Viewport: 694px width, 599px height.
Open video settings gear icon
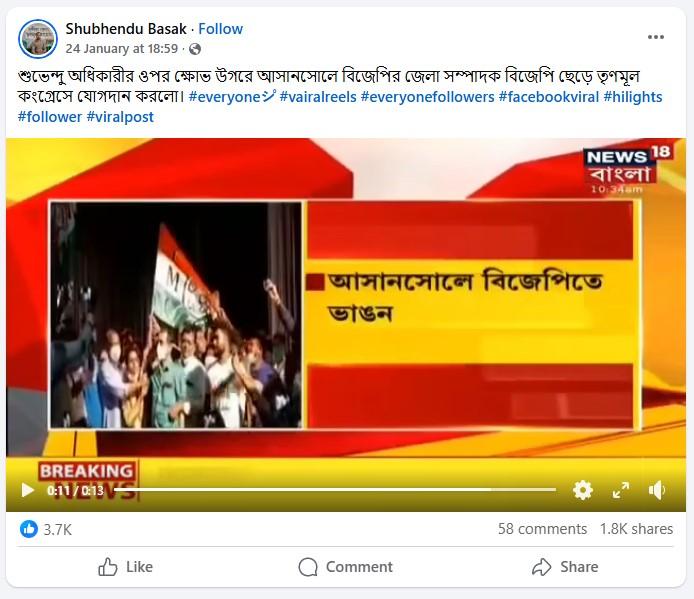click(582, 490)
